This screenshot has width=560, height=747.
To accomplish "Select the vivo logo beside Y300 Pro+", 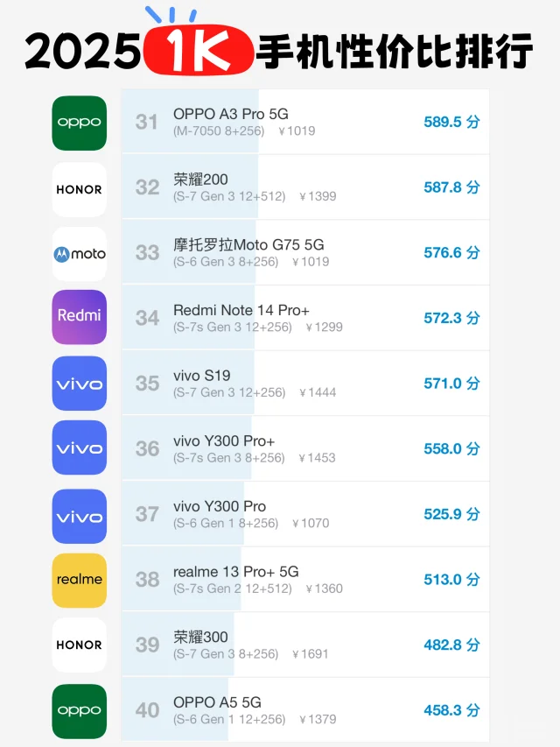I will click(79, 447).
